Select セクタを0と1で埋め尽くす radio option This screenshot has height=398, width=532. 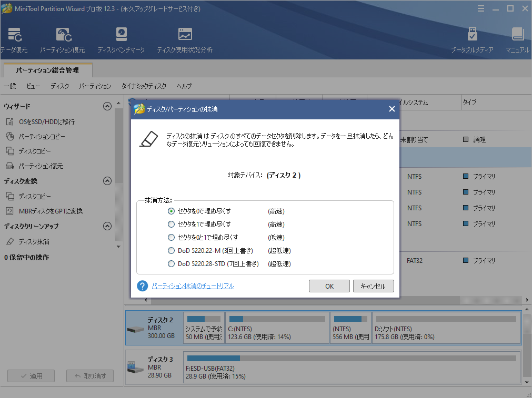[172, 237]
